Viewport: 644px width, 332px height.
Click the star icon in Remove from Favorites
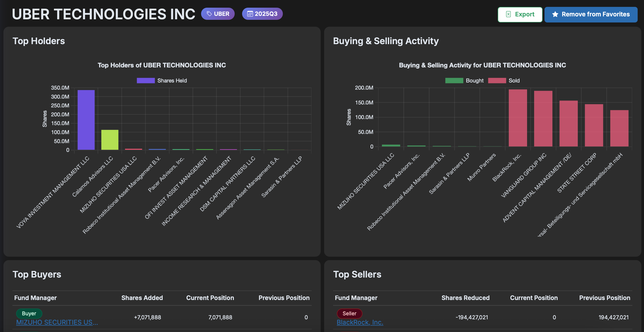pyautogui.click(x=555, y=14)
